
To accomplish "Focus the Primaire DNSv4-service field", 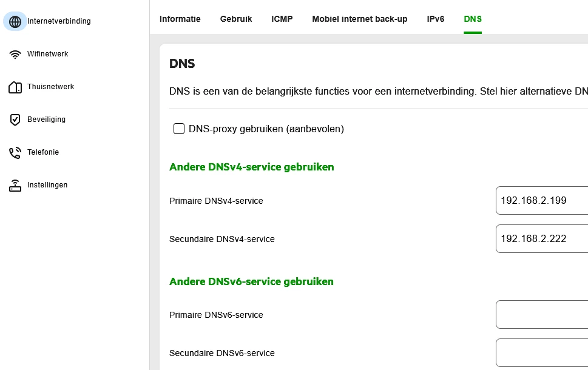I will tap(542, 201).
